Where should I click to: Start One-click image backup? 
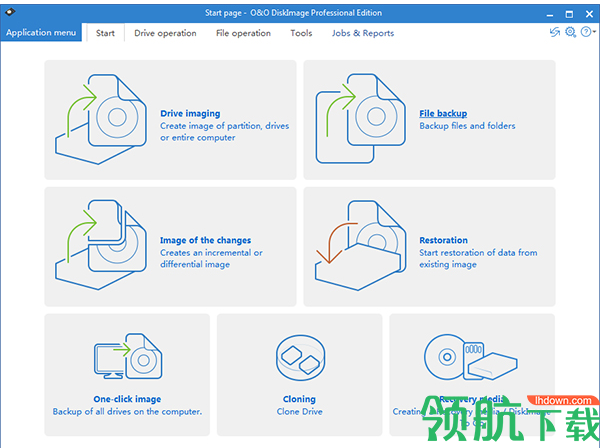click(127, 399)
